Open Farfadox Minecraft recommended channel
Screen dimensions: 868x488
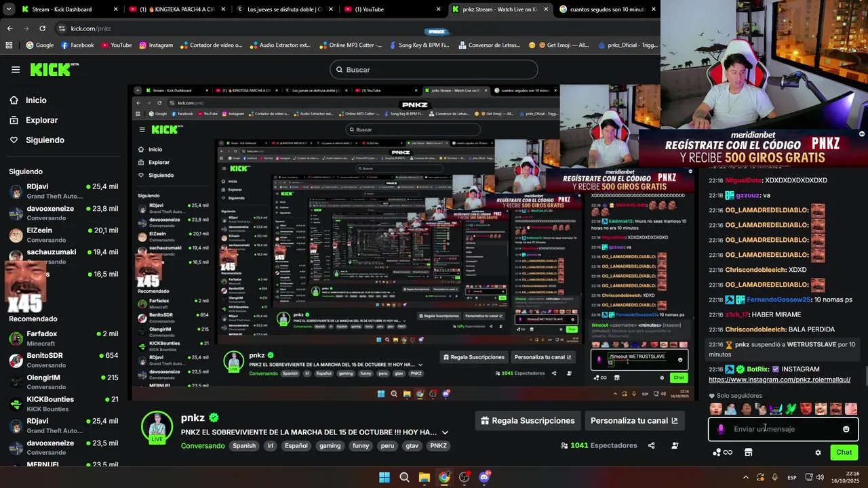(63, 338)
